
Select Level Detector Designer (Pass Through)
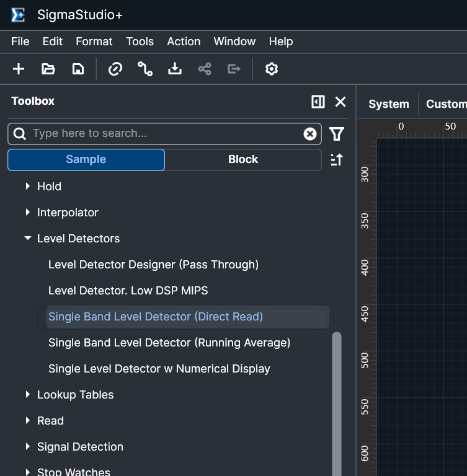pos(153,265)
